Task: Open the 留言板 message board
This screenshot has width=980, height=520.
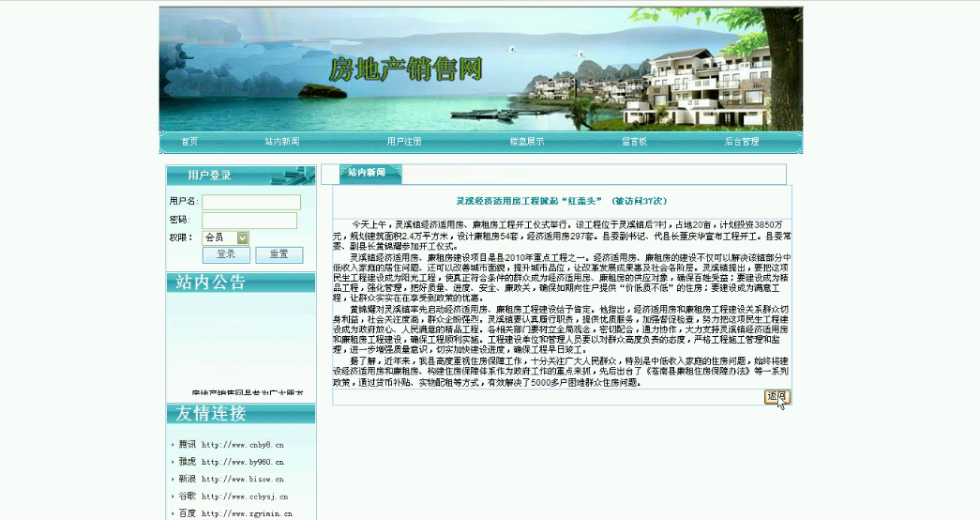Action: tap(634, 142)
